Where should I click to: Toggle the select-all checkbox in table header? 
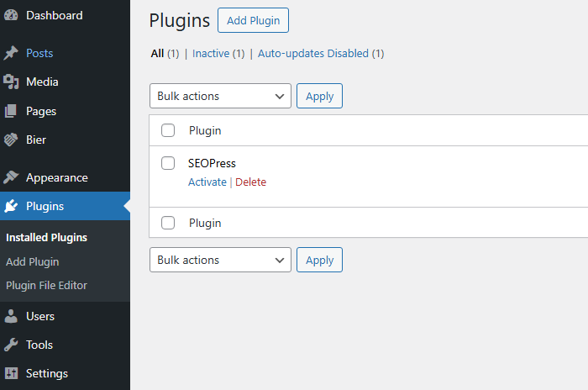pos(168,130)
